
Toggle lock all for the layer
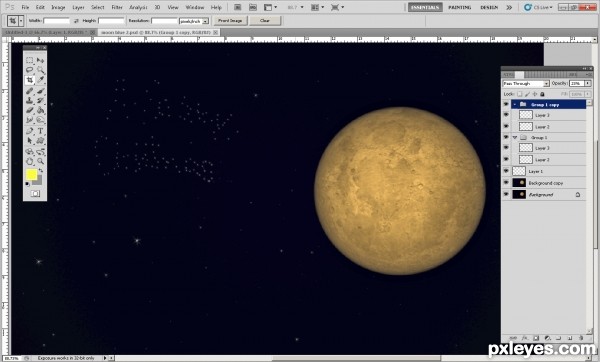[x=542, y=94]
